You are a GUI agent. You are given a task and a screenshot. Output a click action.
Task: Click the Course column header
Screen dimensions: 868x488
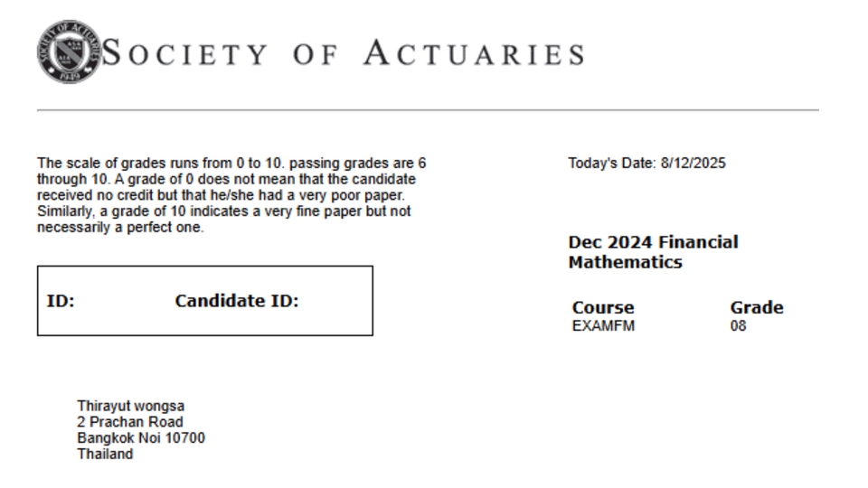[603, 307]
